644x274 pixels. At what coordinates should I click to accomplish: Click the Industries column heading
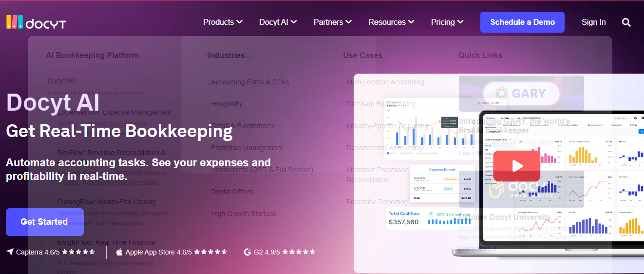[x=226, y=55]
